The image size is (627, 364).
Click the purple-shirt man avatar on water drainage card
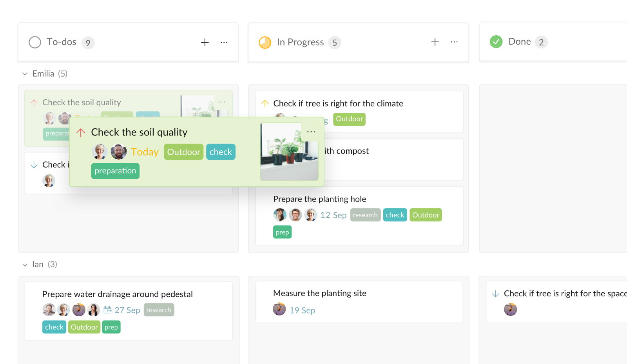tap(79, 310)
